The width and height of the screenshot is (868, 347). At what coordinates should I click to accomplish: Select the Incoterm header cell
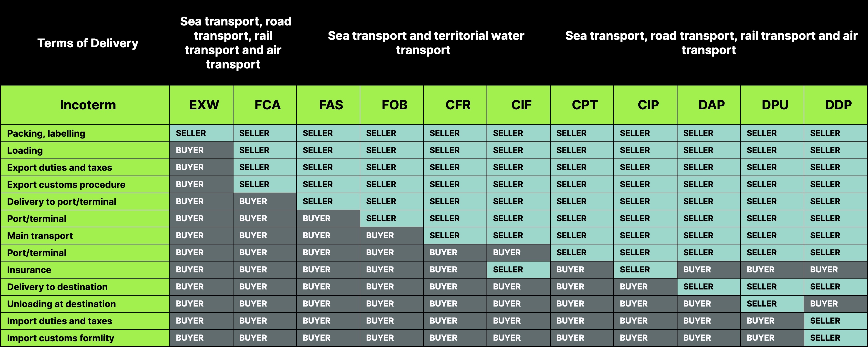(x=88, y=105)
